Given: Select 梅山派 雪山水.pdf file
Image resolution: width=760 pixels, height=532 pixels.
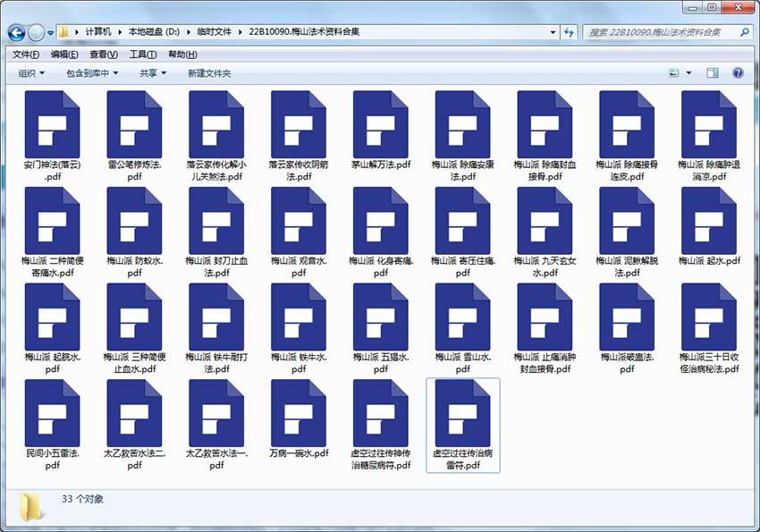Looking at the screenshot, I should click(x=463, y=328).
